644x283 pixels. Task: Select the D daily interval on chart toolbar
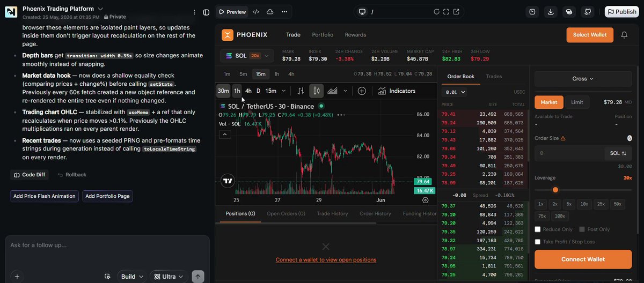coord(258,91)
